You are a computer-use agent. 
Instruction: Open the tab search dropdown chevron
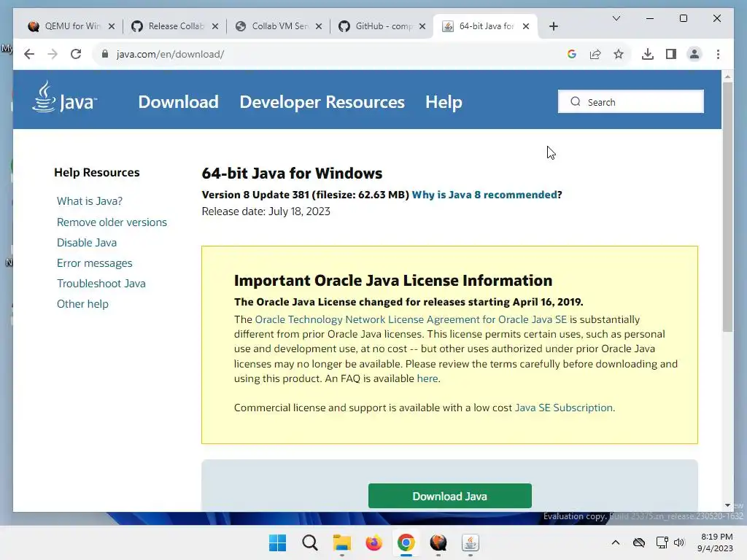pos(616,18)
